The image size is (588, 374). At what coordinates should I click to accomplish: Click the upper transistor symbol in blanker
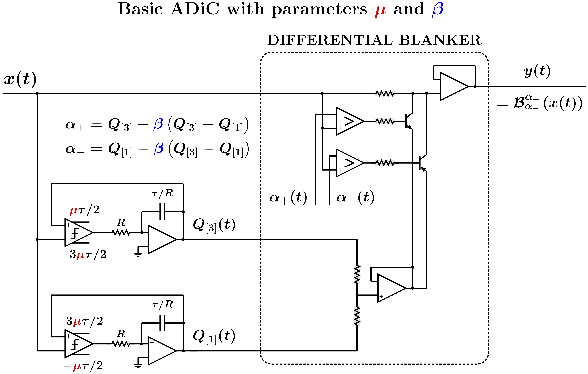coord(409,121)
